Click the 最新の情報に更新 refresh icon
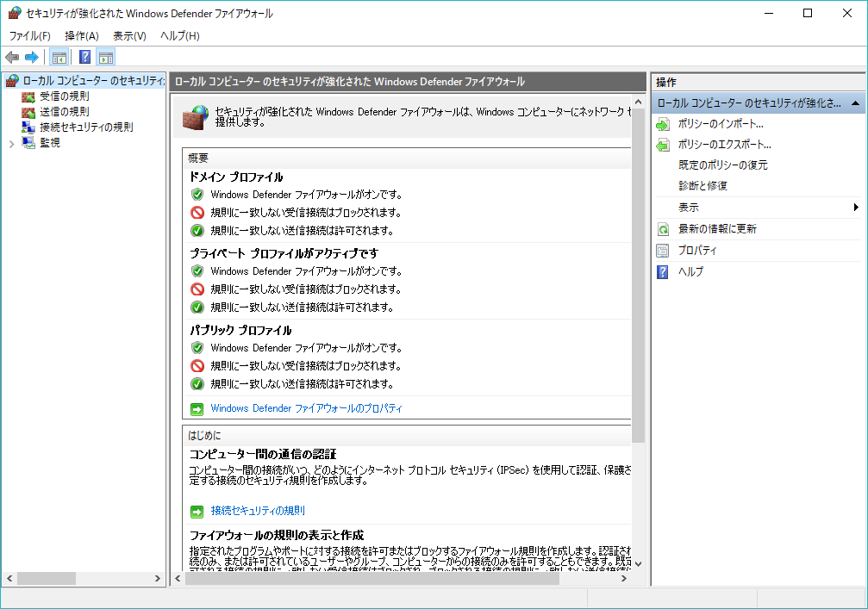This screenshot has height=609, width=868. [x=663, y=229]
